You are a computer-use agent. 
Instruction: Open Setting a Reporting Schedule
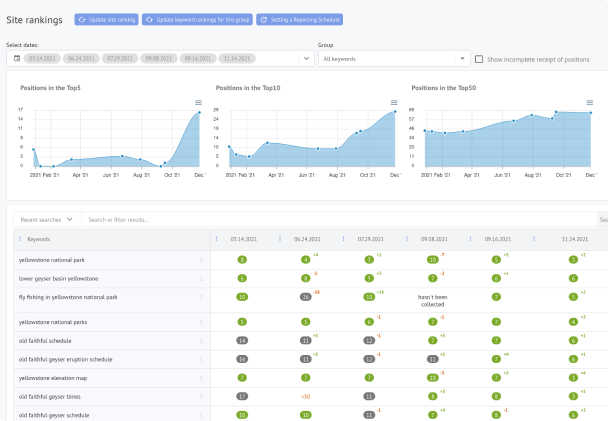pos(300,20)
